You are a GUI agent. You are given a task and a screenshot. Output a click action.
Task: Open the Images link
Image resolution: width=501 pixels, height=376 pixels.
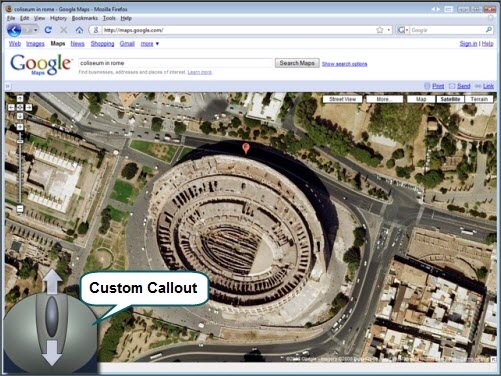pos(35,44)
